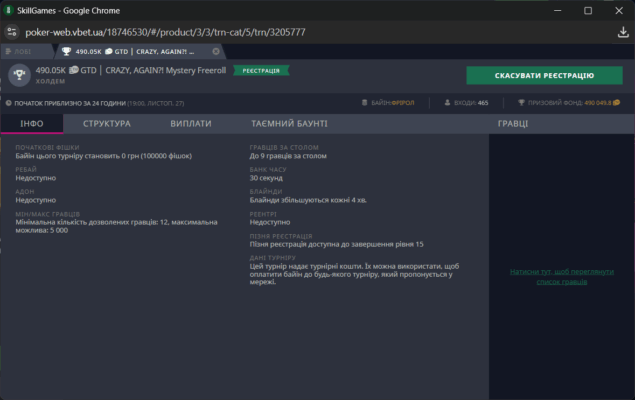Screen dimensions: 635x400
Task: Open the СТРУКТУРА tab
Action: coord(106,124)
